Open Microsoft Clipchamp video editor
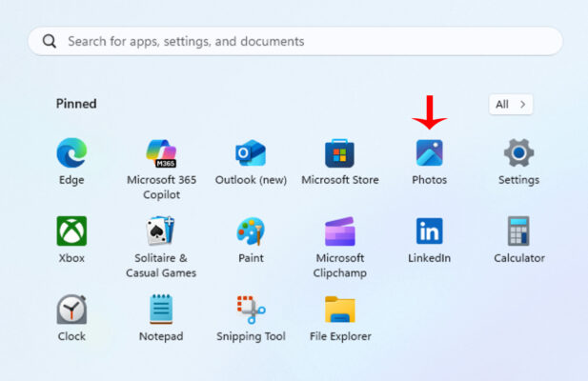This screenshot has height=381, width=588. pos(339,231)
